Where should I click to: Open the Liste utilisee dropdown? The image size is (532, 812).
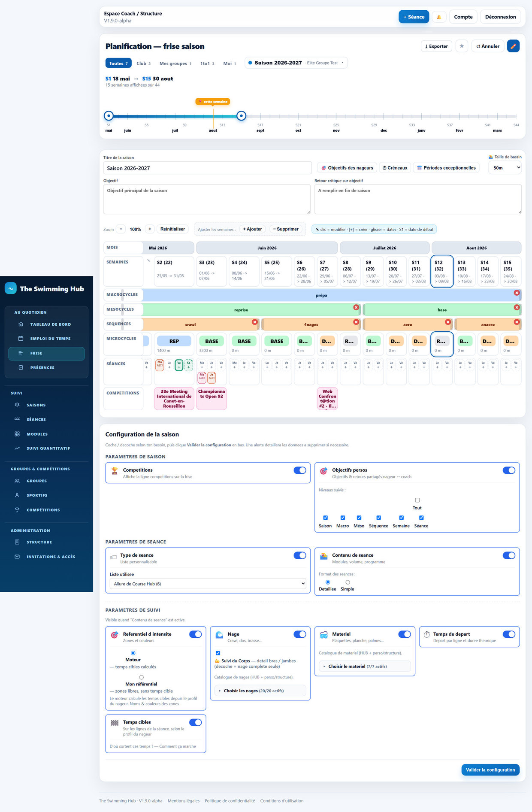pyautogui.click(x=208, y=584)
